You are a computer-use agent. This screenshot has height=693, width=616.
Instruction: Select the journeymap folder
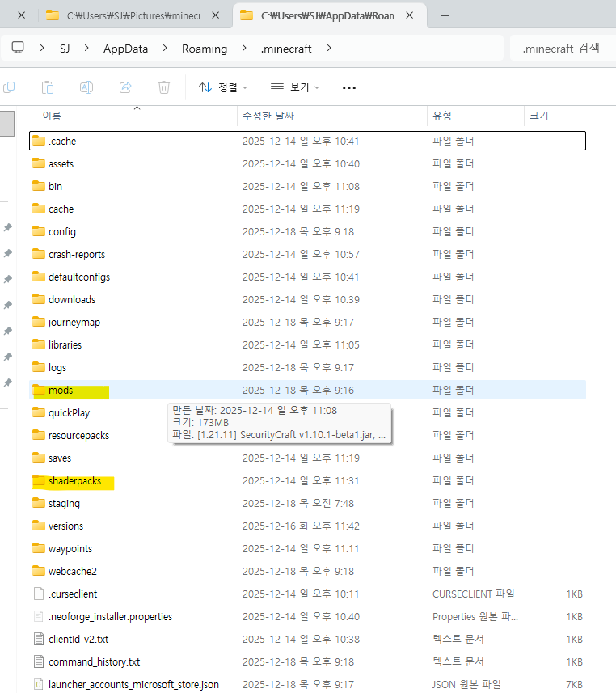pyautogui.click(x=307, y=322)
